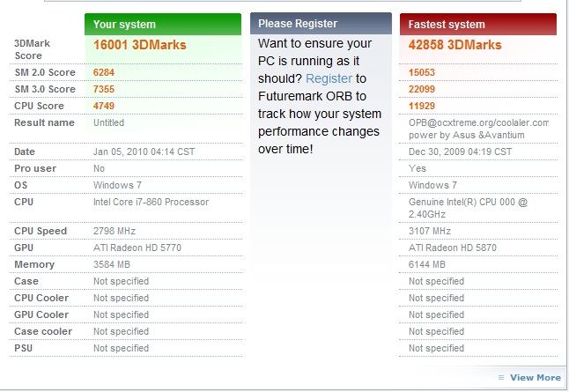The width and height of the screenshot is (569, 392).
Task: Click the icon beside View More
Action: [500, 378]
